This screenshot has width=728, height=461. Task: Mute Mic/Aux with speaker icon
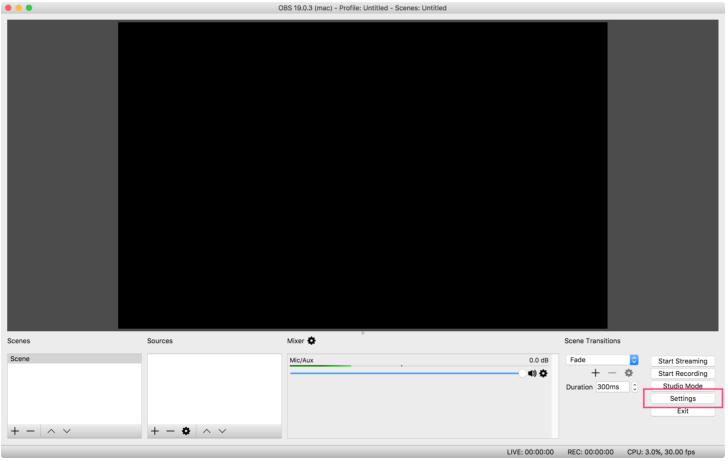point(532,373)
